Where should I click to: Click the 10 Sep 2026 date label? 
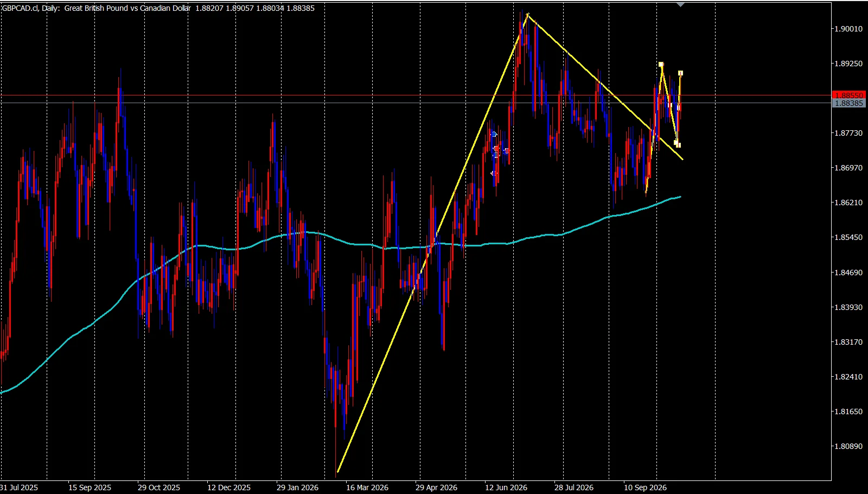point(645,487)
